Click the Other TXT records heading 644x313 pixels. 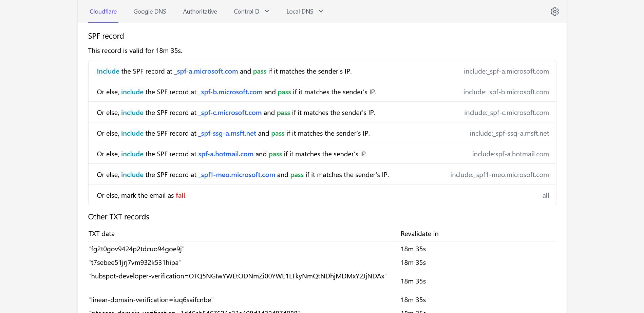click(118, 217)
